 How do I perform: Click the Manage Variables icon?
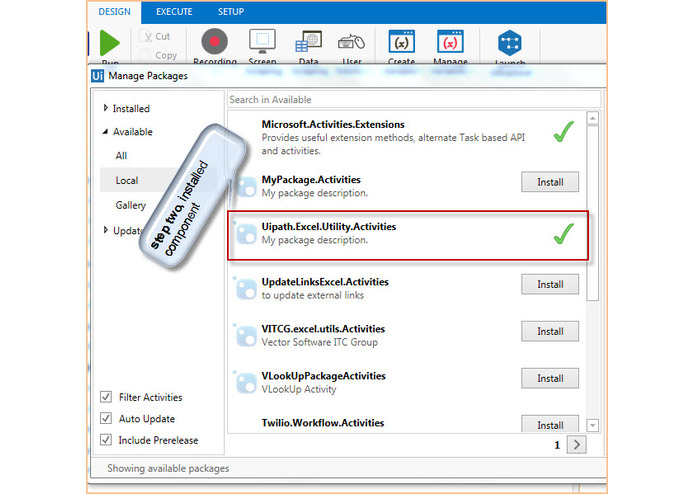coord(450,42)
